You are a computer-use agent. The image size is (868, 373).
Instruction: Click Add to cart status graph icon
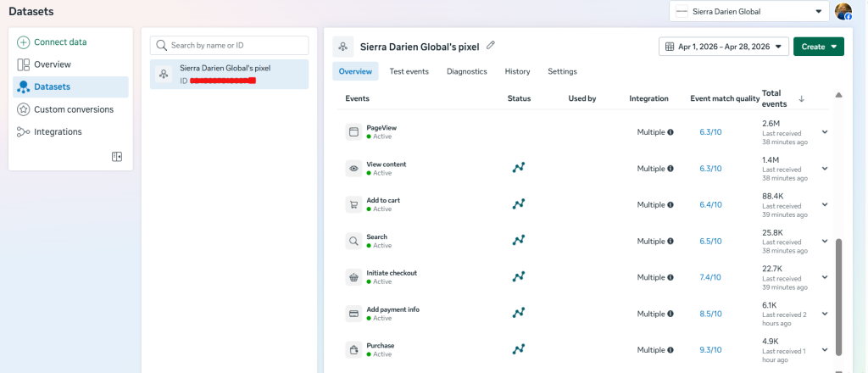518,203
